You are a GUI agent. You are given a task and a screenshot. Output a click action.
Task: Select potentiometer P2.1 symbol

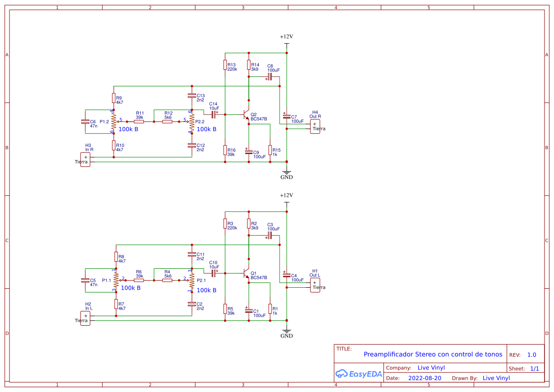[191, 280]
